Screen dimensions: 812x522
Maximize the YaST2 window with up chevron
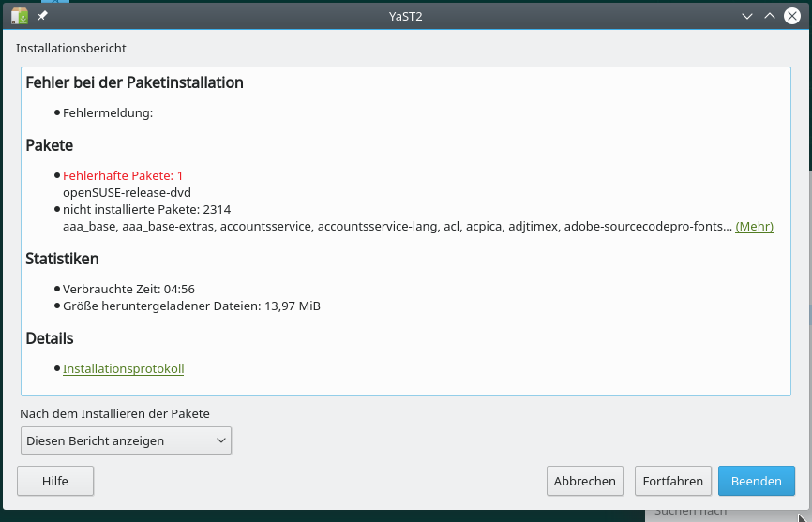click(770, 16)
